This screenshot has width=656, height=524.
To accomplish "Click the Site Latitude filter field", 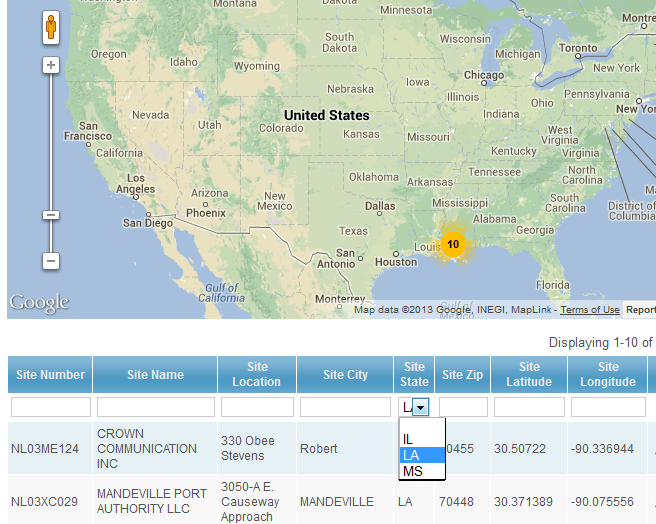I will point(529,407).
